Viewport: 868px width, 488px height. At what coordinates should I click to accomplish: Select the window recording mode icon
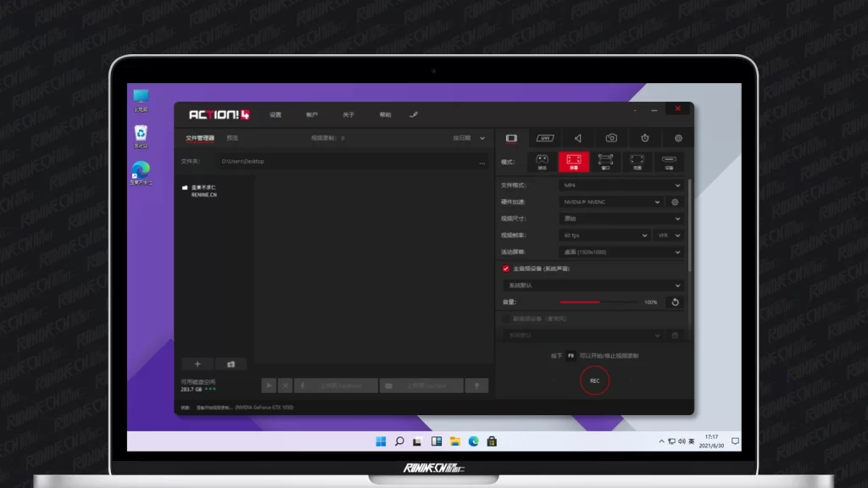coord(605,161)
